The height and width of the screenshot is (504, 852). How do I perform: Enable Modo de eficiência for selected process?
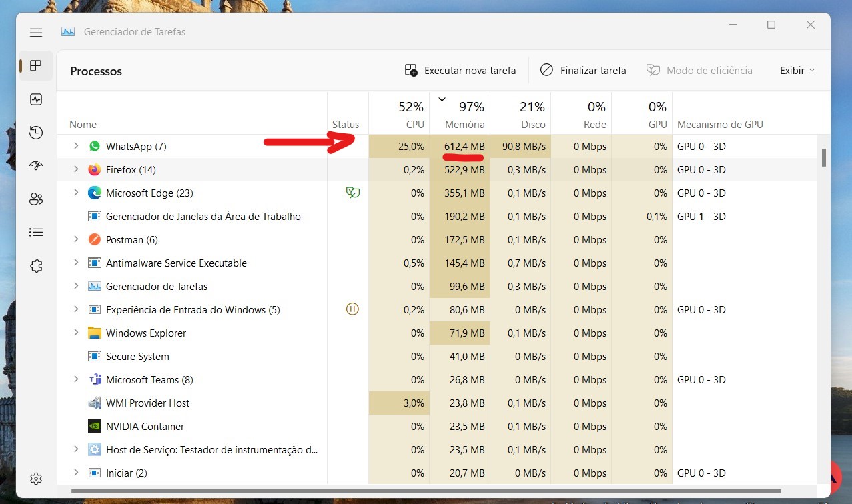[699, 69]
